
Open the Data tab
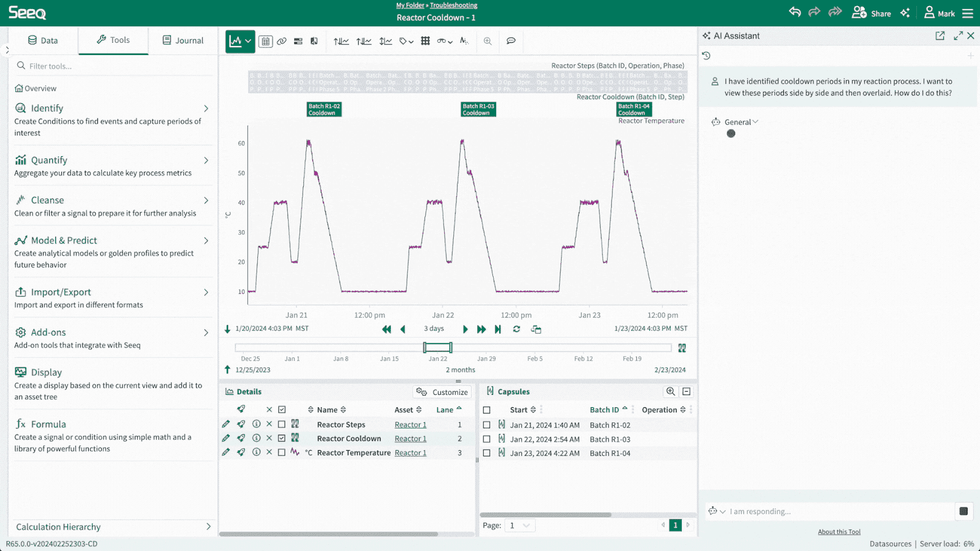point(43,40)
